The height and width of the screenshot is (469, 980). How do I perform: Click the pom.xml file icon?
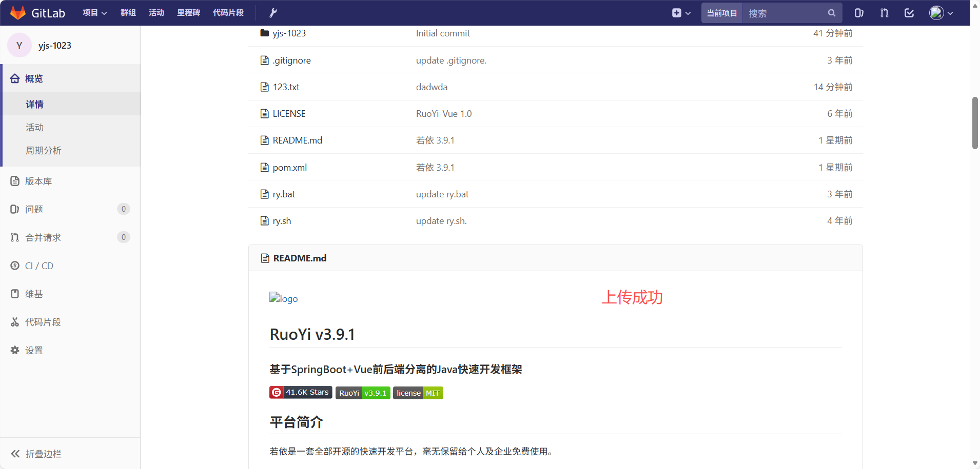pos(265,168)
